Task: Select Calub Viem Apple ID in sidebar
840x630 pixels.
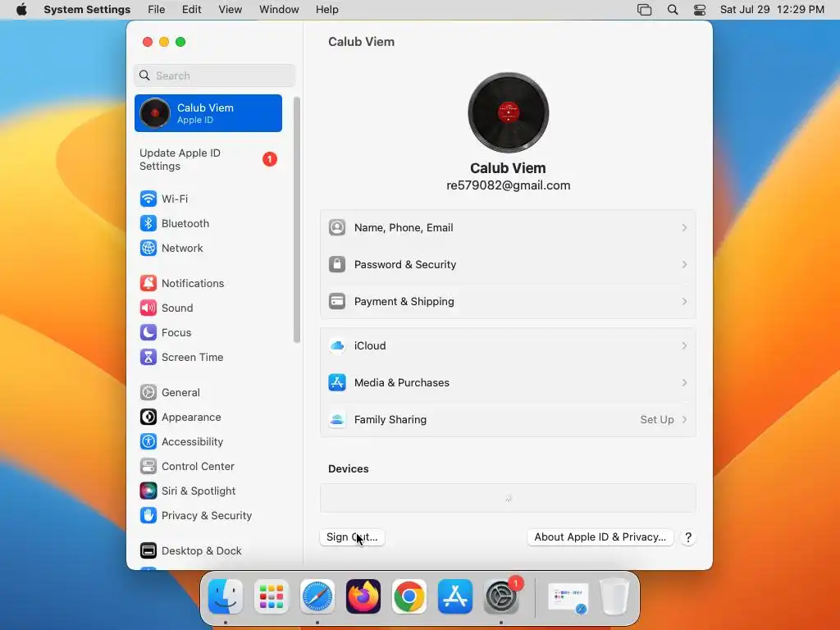Action: pos(208,113)
